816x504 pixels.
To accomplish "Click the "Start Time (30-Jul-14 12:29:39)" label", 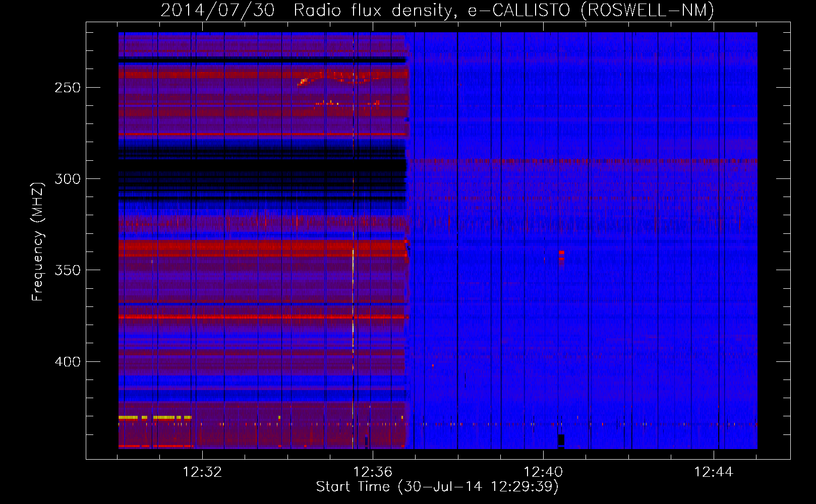I will pyautogui.click(x=437, y=486).
